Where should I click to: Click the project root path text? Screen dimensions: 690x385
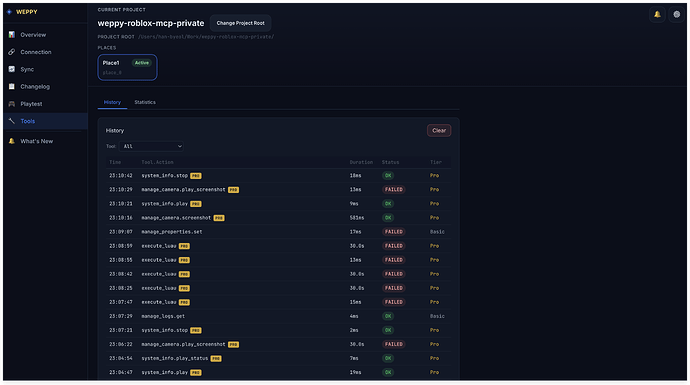tap(206, 37)
